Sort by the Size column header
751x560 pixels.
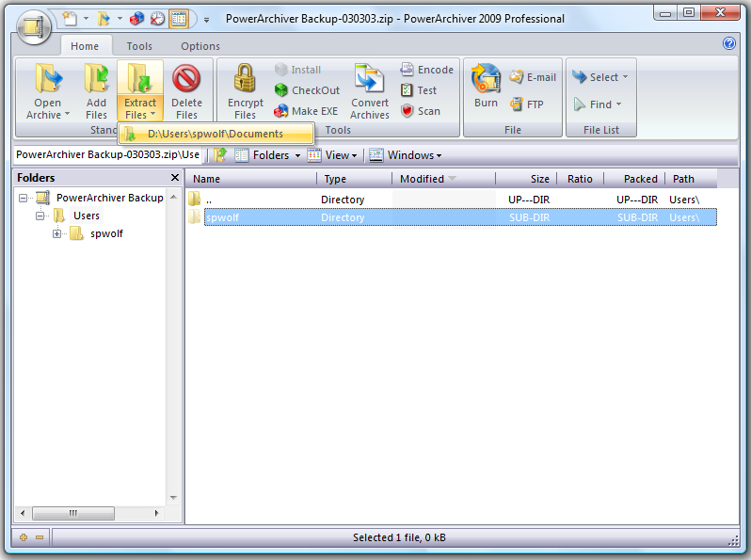526,179
